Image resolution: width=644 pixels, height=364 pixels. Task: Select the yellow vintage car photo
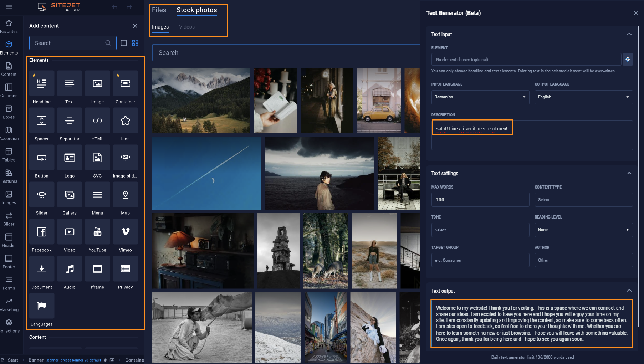379,101
